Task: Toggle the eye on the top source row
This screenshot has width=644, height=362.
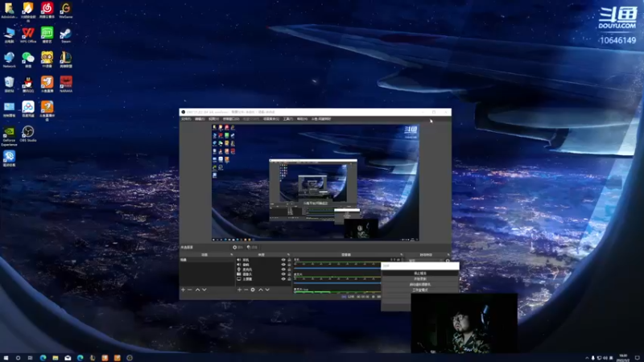Action: pos(283,260)
